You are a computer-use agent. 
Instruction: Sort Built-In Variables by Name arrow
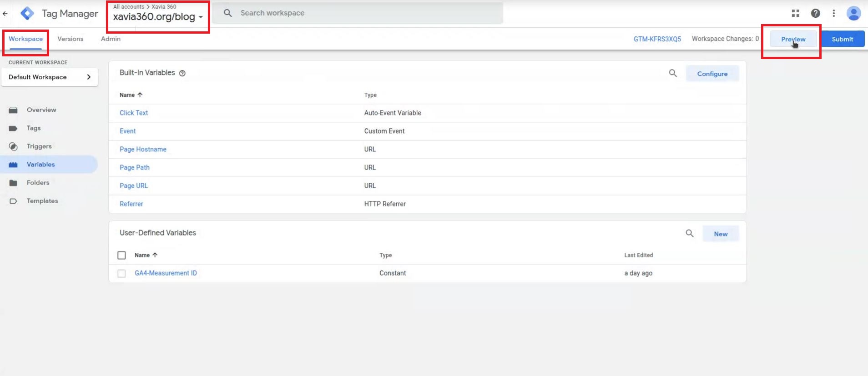[140, 95]
